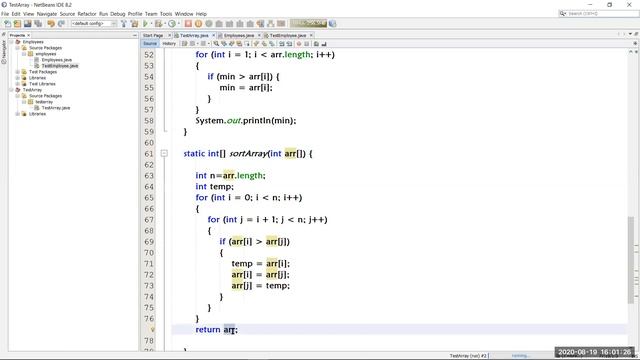Switch to the Employees.java editor tab

(x=239, y=36)
